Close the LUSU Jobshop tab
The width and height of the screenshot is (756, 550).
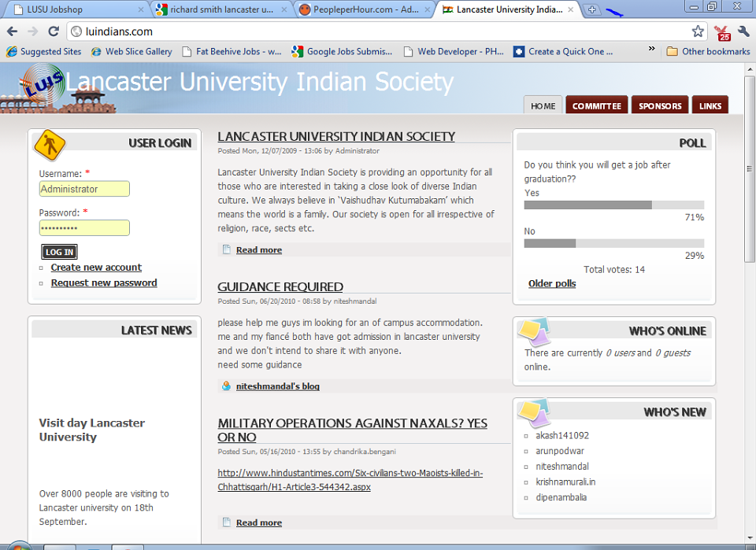[141, 9]
